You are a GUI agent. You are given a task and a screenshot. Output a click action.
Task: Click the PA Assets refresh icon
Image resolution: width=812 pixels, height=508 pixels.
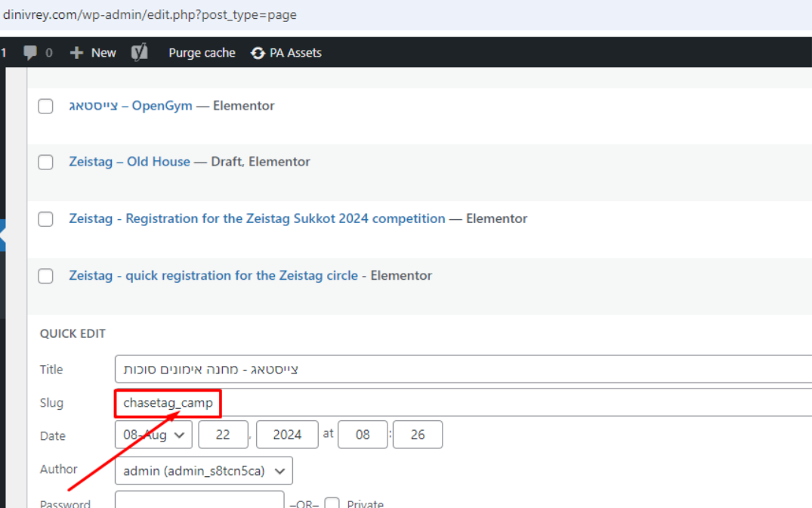[x=258, y=53]
